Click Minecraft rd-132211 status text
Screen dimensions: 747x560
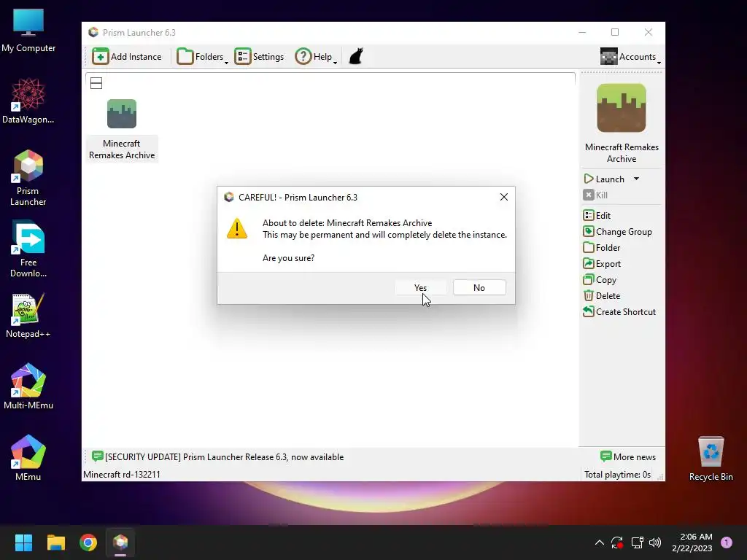pyautogui.click(x=122, y=474)
